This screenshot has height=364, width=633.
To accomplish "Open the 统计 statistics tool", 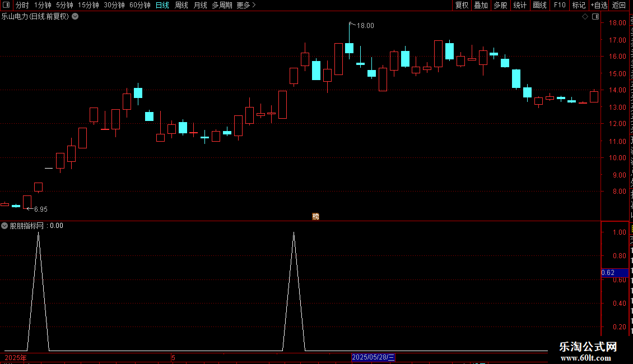I will pyautogui.click(x=519, y=5).
